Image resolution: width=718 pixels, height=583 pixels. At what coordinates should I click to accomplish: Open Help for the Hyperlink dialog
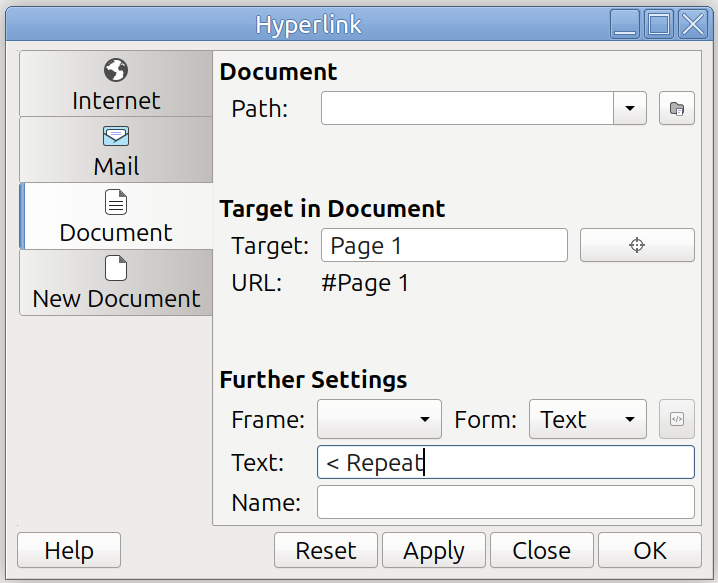pyautogui.click(x=69, y=551)
